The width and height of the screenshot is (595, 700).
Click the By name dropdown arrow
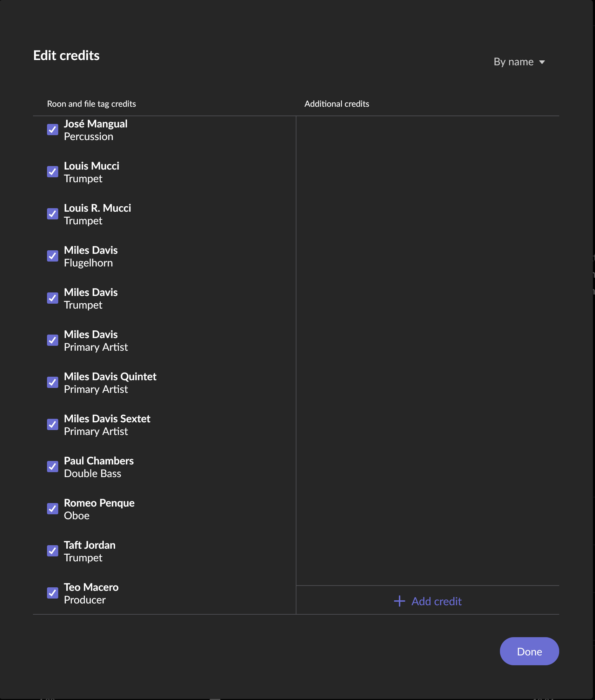click(542, 62)
